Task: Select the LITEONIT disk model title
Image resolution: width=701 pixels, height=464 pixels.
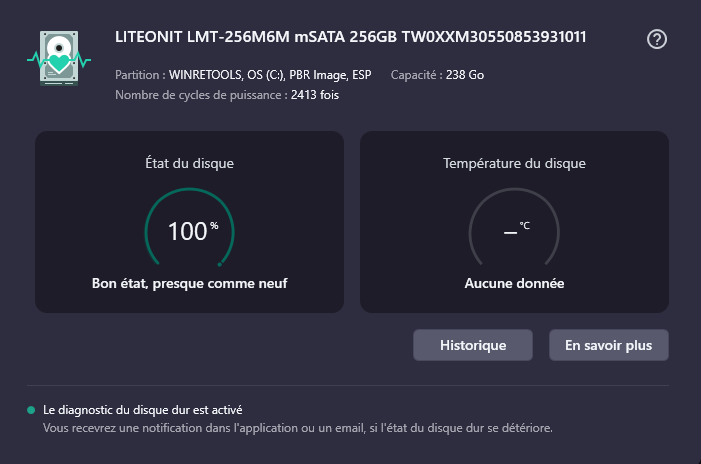Action: (351, 38)
